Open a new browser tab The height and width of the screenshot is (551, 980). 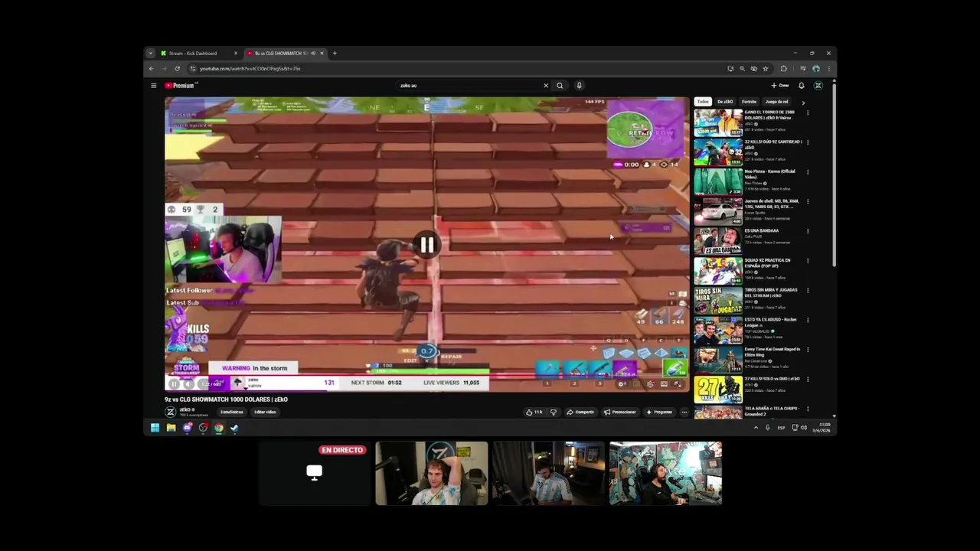(x=335, y=54)
